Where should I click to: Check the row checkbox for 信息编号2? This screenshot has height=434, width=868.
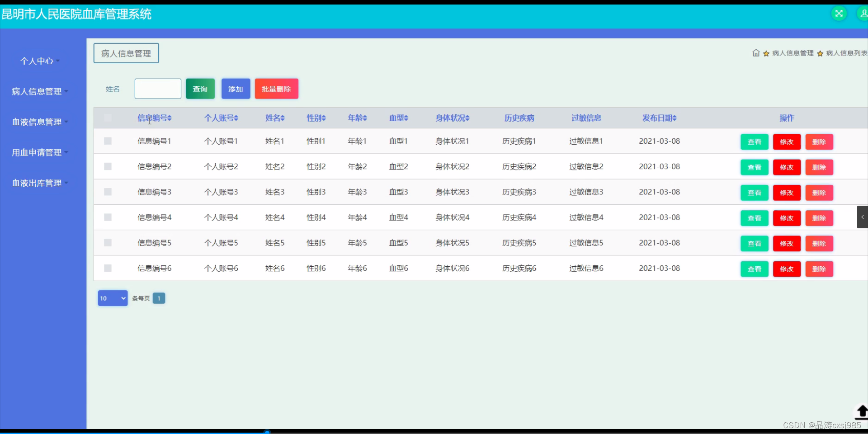pyautogui.click(x=108, y=166)
